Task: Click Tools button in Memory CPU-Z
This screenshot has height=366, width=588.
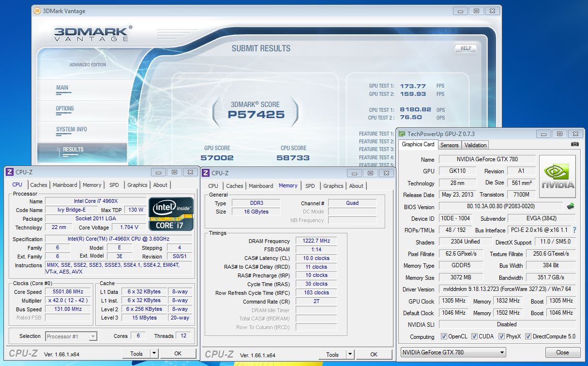Action: [x=332, y=355]
